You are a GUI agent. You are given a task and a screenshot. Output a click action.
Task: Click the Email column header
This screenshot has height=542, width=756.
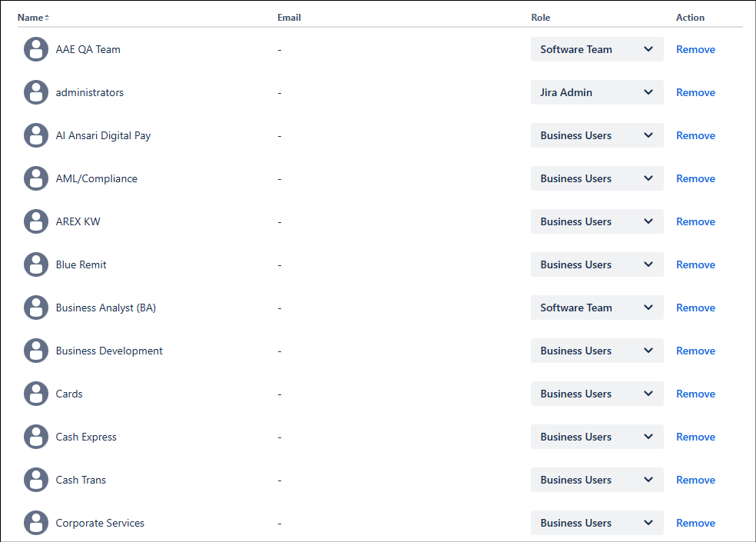[x=289, y=17]
